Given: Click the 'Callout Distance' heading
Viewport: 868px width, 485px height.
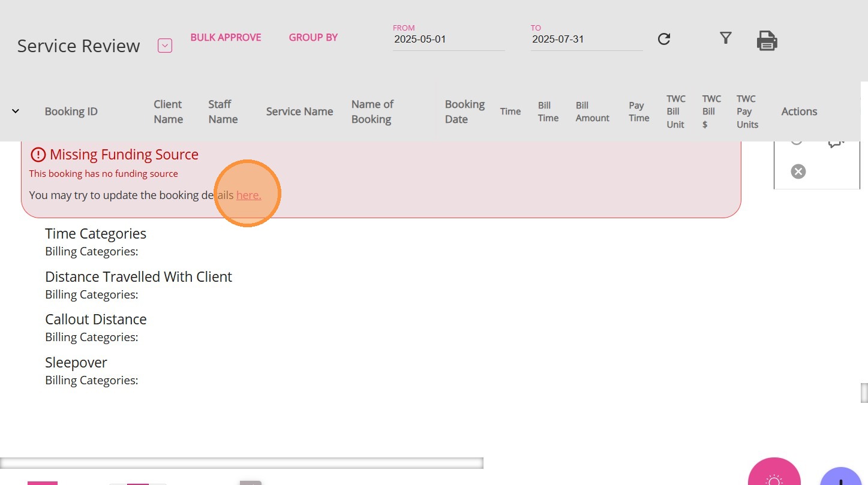Looking at the screenshot, I should 96,320.
